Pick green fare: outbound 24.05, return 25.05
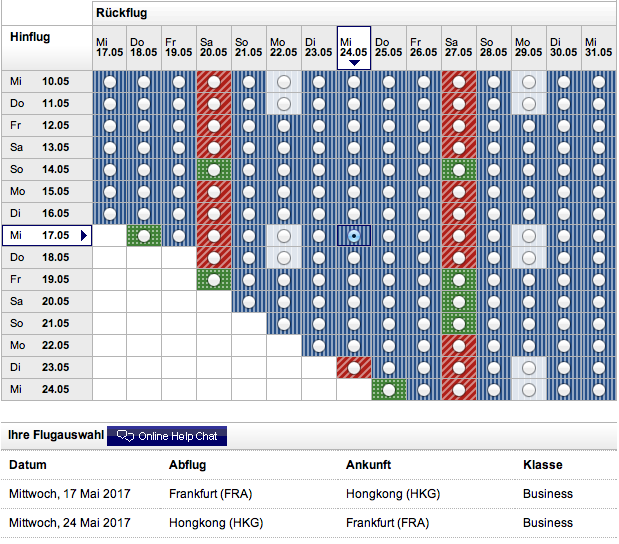619x544 pixels. [389, 389]
